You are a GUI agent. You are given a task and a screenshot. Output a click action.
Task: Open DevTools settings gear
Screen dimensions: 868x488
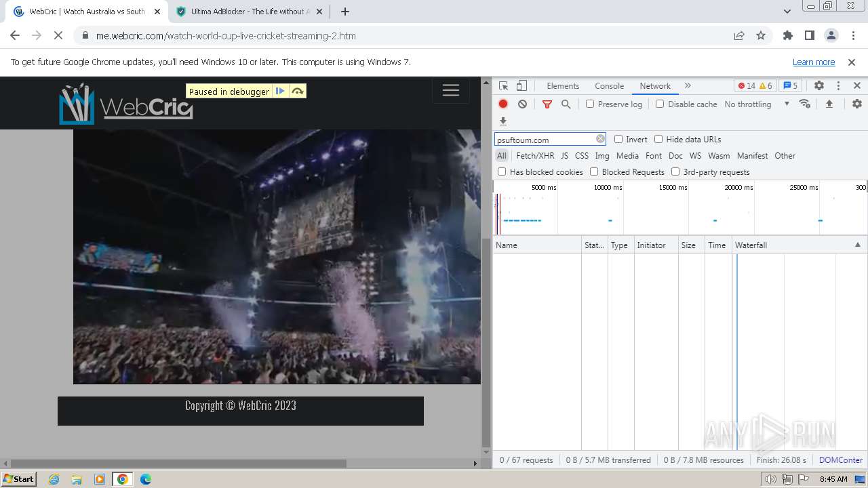819,86
